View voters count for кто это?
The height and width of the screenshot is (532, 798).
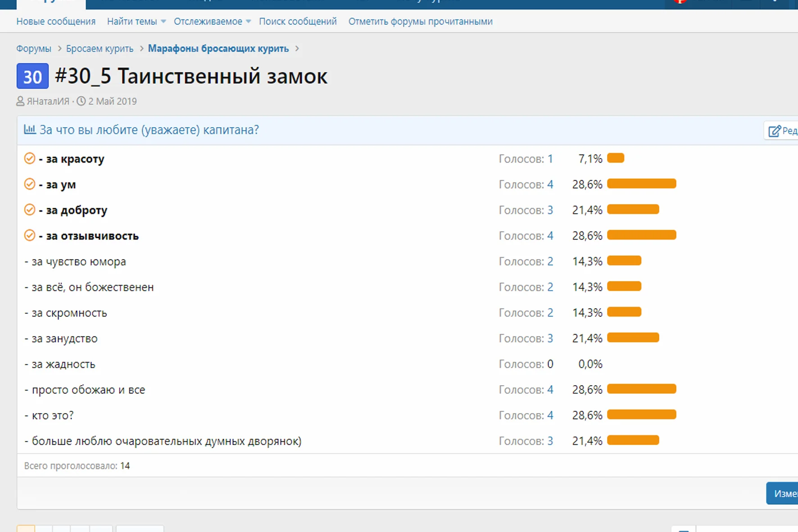tap(550, 416)
